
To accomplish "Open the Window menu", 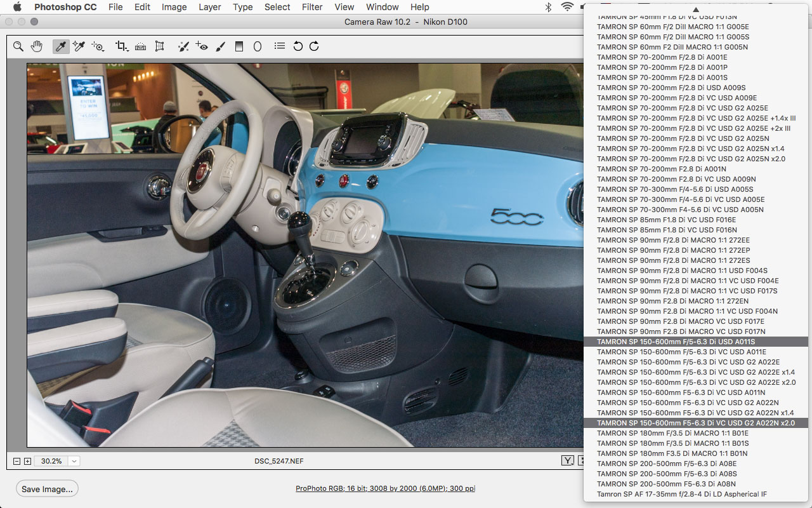I will click(x=383, y=7).
